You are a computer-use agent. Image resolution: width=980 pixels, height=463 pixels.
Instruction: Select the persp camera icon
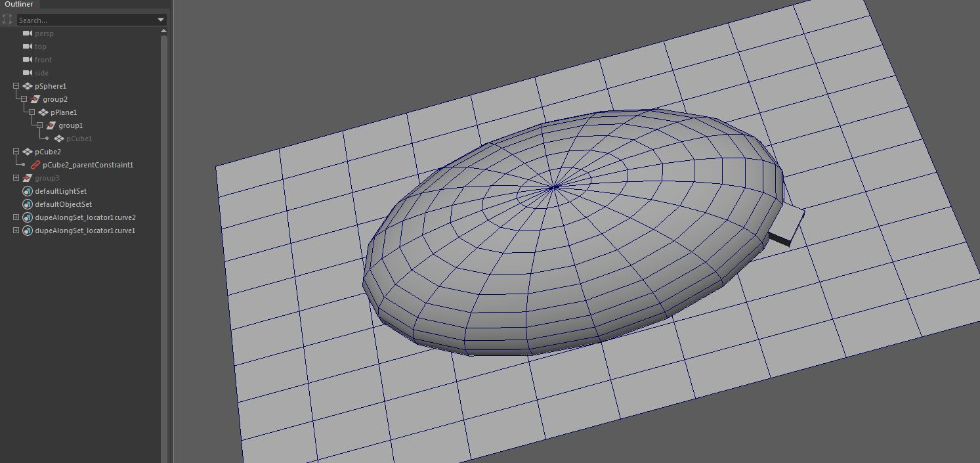(28, 33)
